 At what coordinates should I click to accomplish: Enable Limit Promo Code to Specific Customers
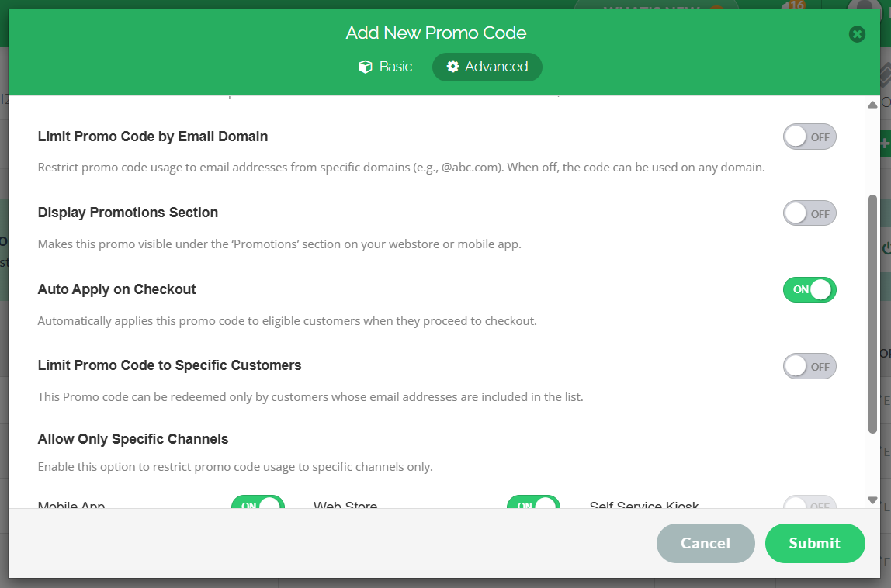tap(810, 366)
